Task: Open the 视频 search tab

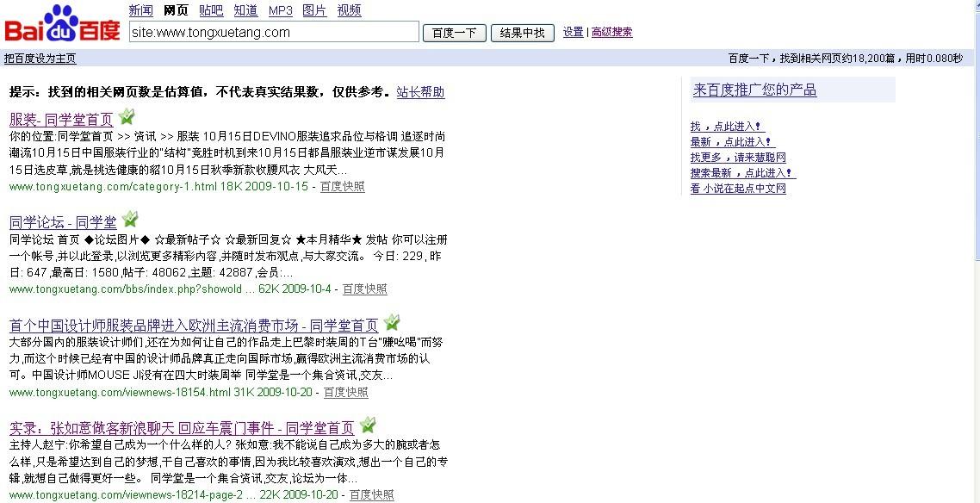Action: click(x=349, y=10)
